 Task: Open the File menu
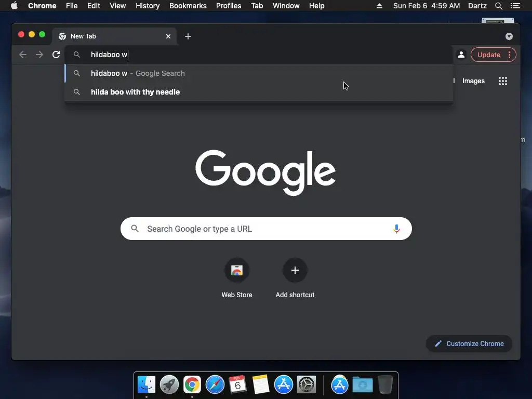point(72,6)
